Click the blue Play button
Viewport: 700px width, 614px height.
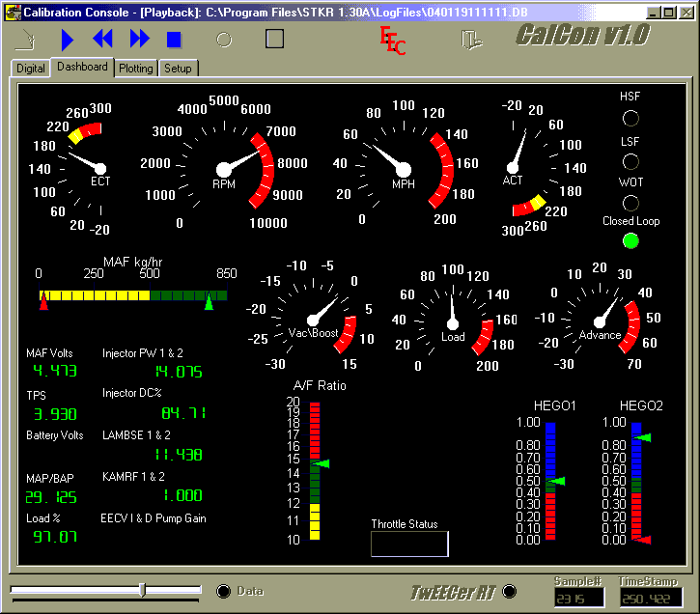coord(68,40)
